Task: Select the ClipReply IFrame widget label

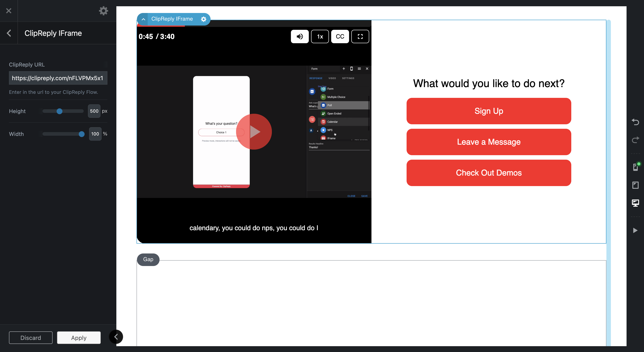Action: (172, 19)
